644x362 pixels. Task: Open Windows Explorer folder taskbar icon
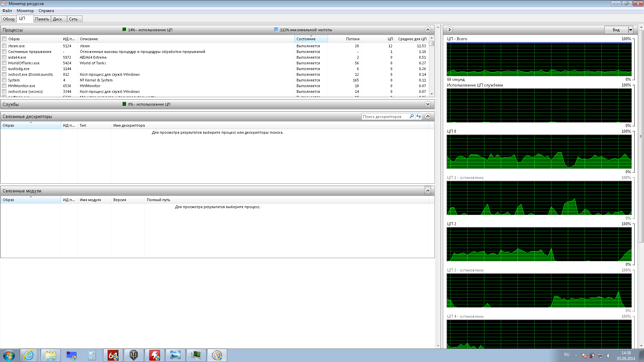pos(51,355)
